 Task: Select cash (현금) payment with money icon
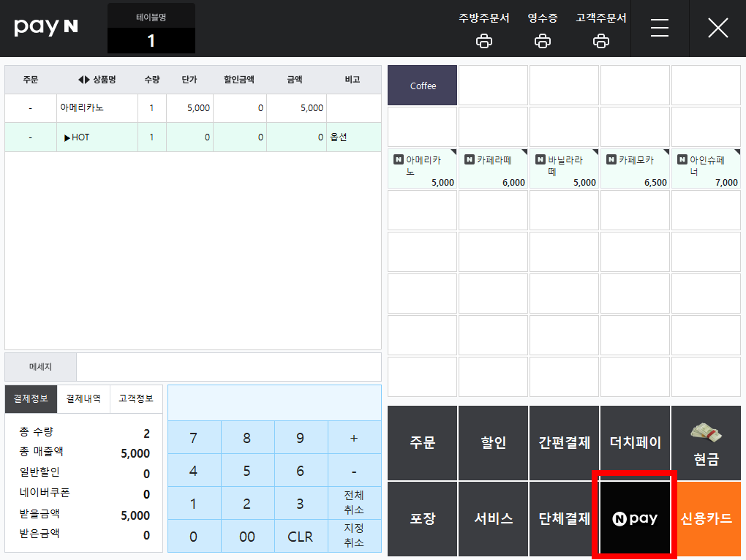point(706,442)
